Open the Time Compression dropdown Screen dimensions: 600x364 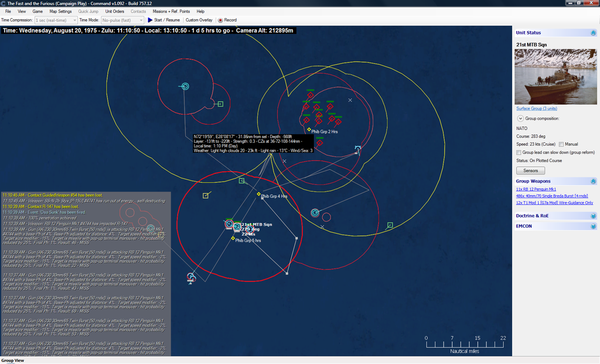coord(56,20)
